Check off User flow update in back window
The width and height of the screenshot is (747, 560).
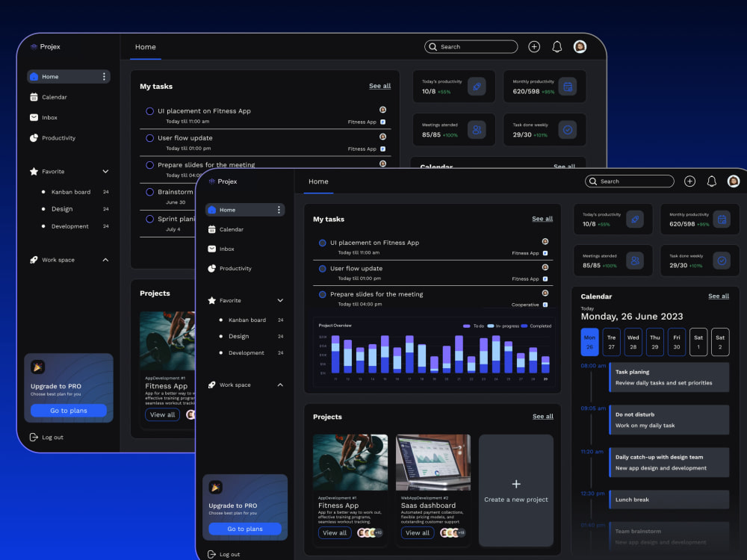tap(149, 138)
